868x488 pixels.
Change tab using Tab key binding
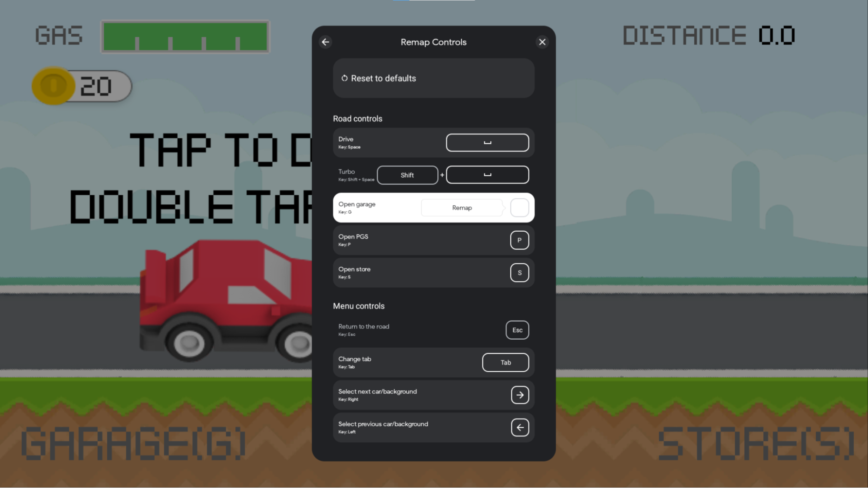[505, 362]
